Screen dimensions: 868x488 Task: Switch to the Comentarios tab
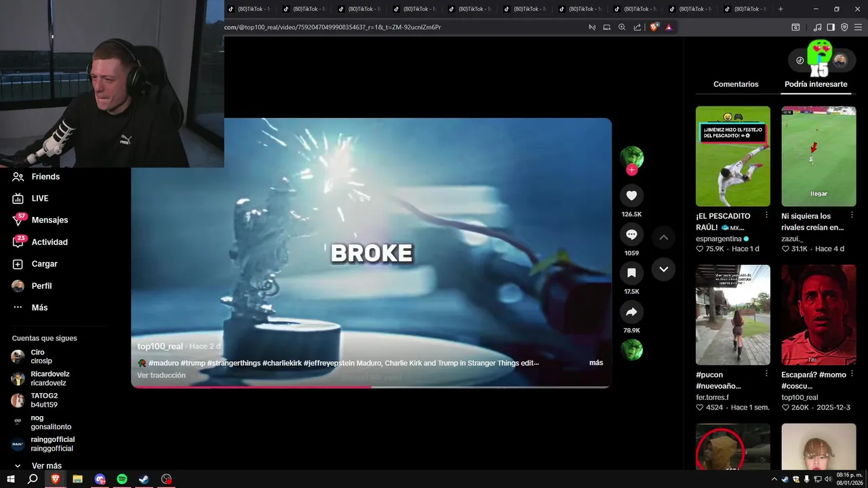pos(736,84)
